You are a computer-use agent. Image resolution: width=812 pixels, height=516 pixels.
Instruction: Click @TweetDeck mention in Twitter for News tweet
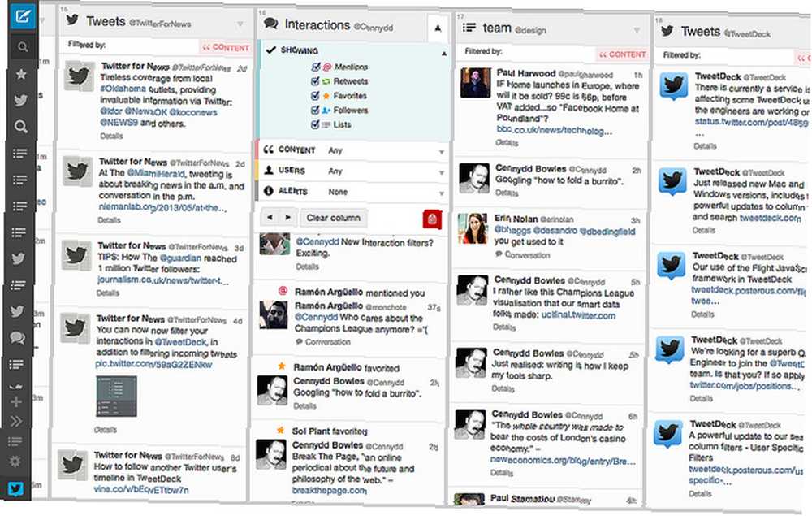(x=181, y=341)
